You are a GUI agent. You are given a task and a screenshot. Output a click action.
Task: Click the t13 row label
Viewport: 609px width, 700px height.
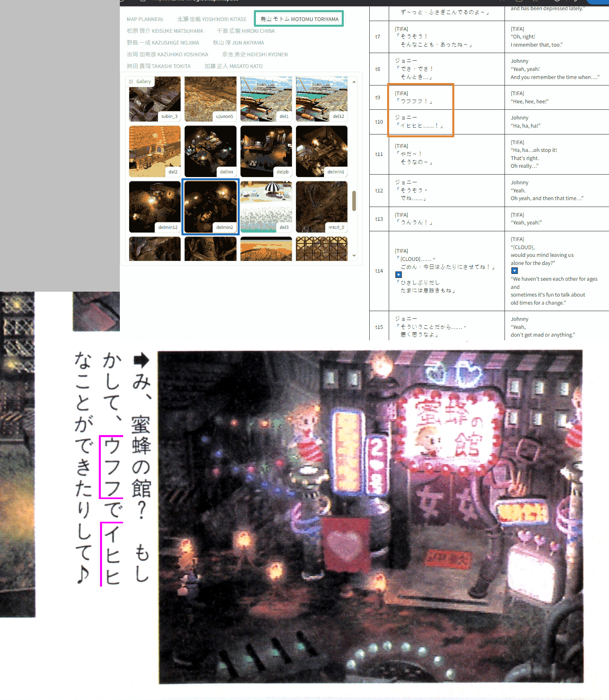point(379,219)
